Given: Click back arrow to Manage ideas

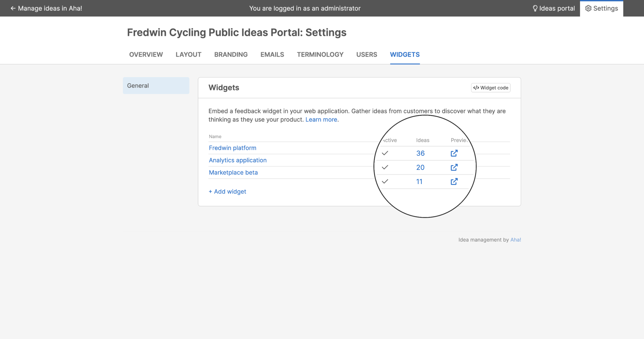Looking at the screenshot, I should tap(13, 8).
